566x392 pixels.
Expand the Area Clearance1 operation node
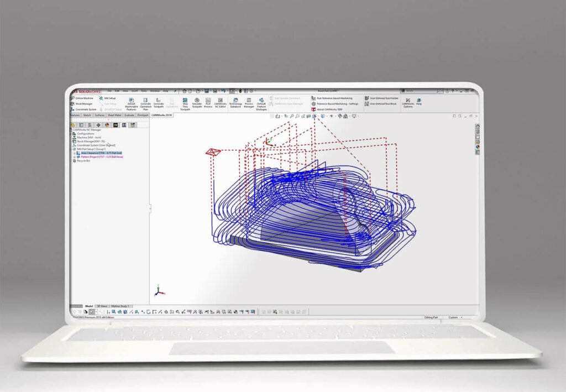coord(74,153)
